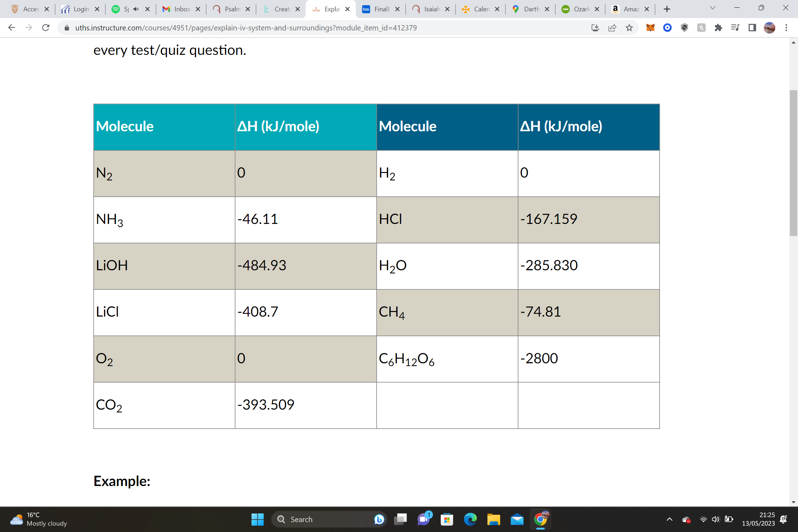Viewport: 798px width, 532px height.
Task: Switch to the Dartfo maps tab
Action: (531, 9)
